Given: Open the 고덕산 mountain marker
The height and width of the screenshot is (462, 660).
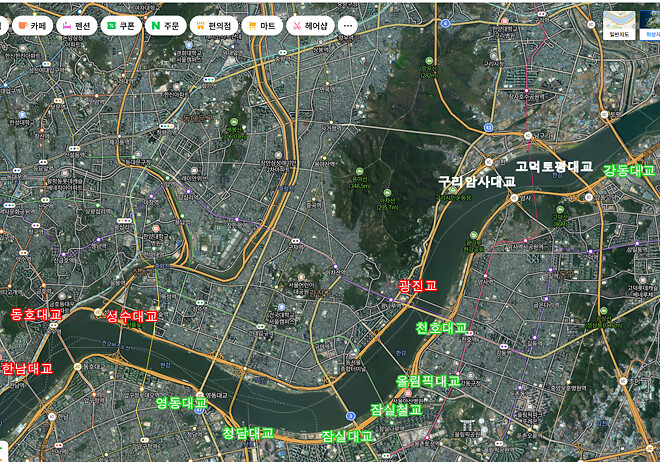Looking at the screenshot, I should tap(560, 209).
